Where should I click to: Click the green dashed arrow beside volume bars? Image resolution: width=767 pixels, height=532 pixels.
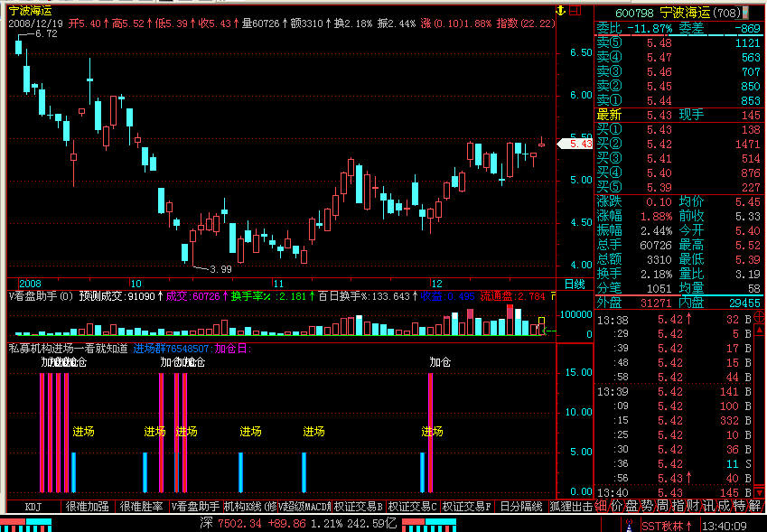pyautogui.click(x=550, y=331)
